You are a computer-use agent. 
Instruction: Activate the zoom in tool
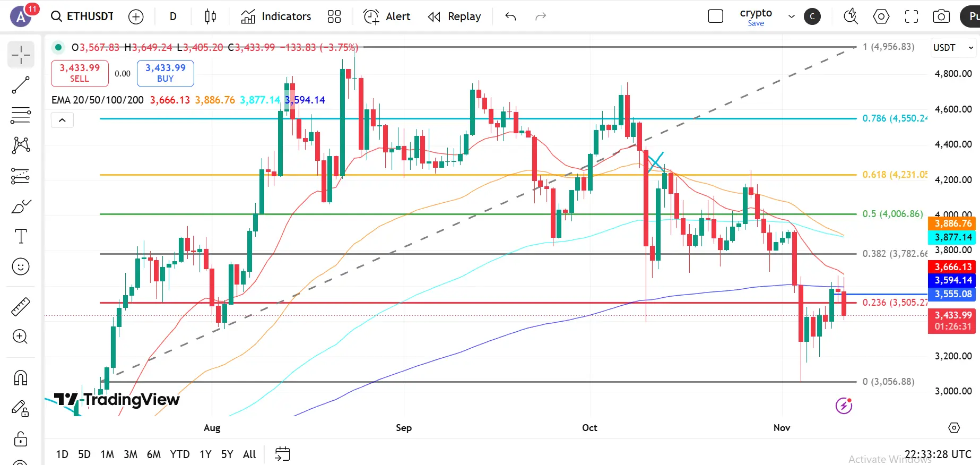[21, 337]
